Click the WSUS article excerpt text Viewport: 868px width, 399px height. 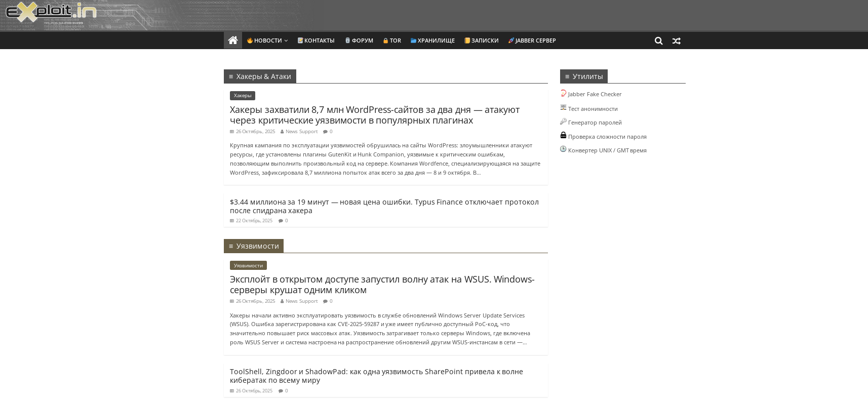coord(380,329)
